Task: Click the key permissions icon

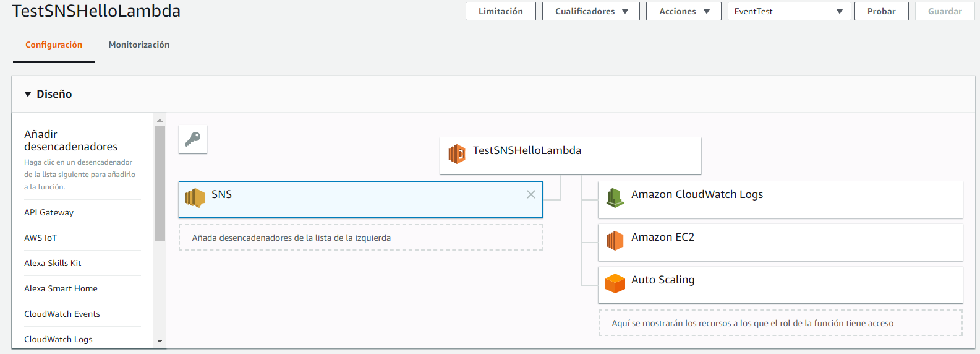Action: pyautogui.click(x=193, y=139)
